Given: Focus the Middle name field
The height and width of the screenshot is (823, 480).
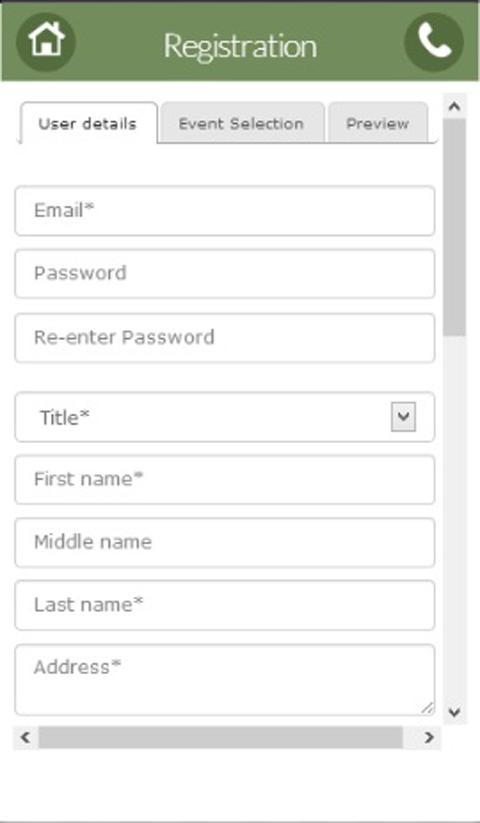Looking at the screenshot, I should pyautogui.click(x=225, y=542).
